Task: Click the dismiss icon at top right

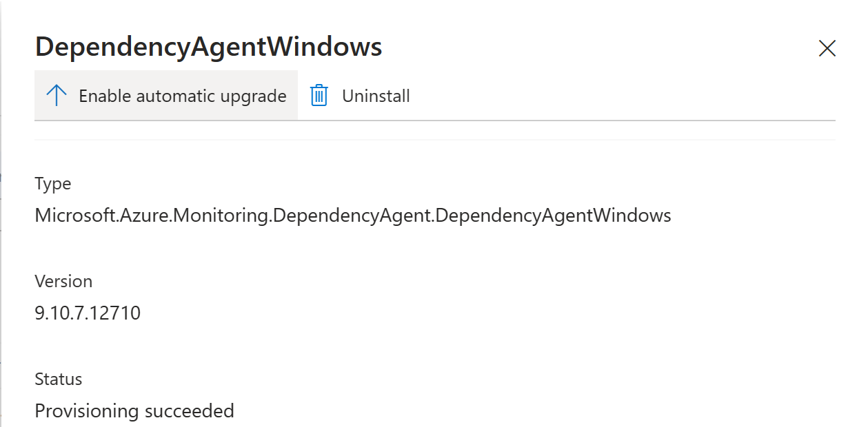Action: point(827,48)
